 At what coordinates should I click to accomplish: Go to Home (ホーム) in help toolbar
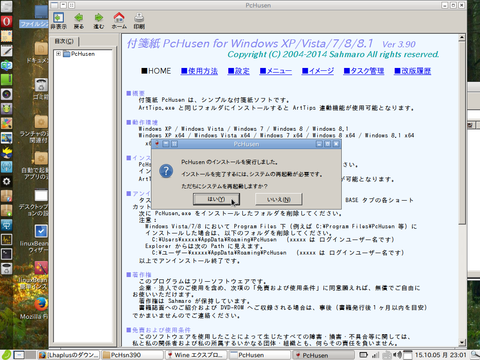click(119, 21)
